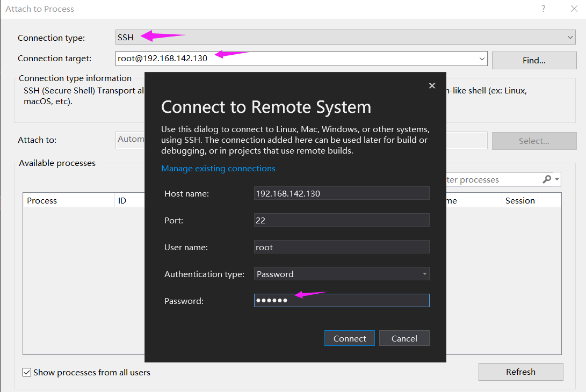This screenshot has width=586, height=392.
Task: Open Manage existing connections link
Action: (x=218, y=169)
